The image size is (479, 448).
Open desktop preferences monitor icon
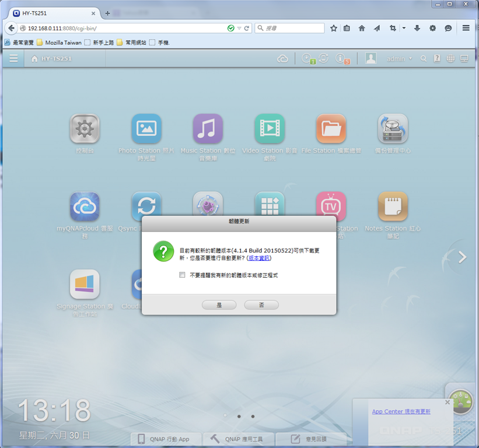464,58
